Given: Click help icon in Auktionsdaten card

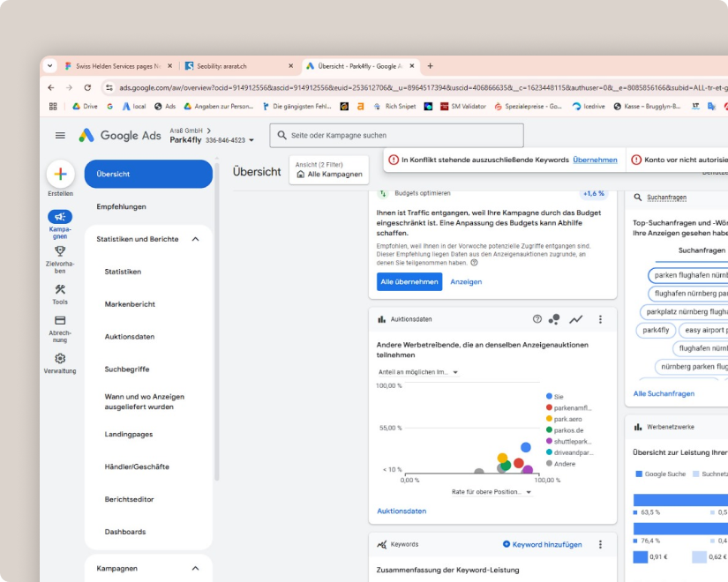Looking at the screenshot, I should tap(537, 319).
